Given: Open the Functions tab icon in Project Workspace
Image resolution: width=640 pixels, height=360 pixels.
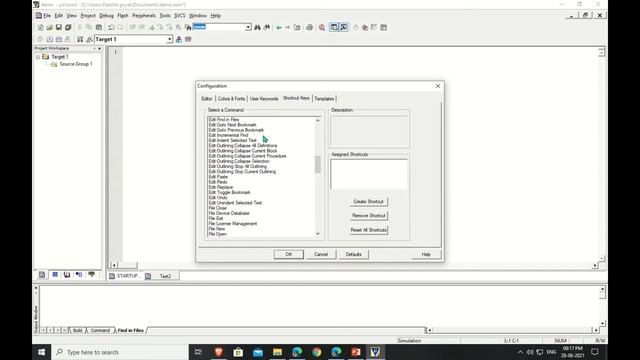Looking at the screenshot, I should click(x=79, y=275).
